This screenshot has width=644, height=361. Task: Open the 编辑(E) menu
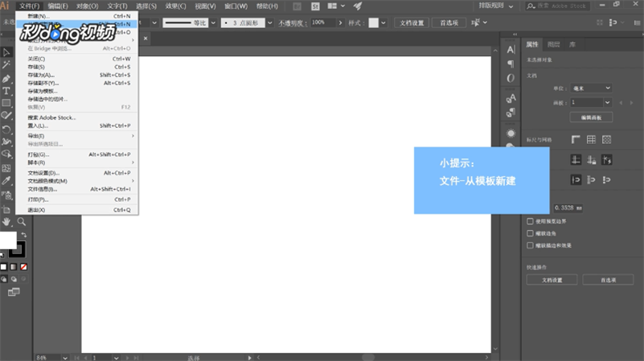[58, 6]
